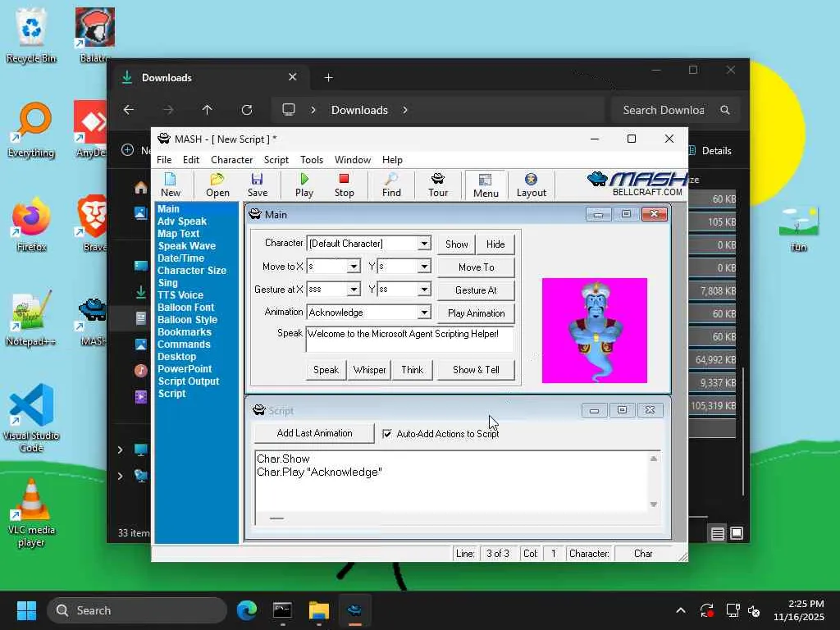Open the Window menu
Image resolution: width=840 pixels, height=630 pixels.
pyautogui.click(x=353, y=160)
